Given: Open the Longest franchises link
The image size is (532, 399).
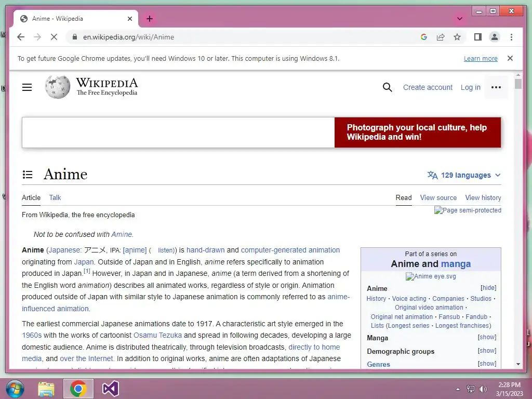Looking at the screenshot, I should click(462, 325).
